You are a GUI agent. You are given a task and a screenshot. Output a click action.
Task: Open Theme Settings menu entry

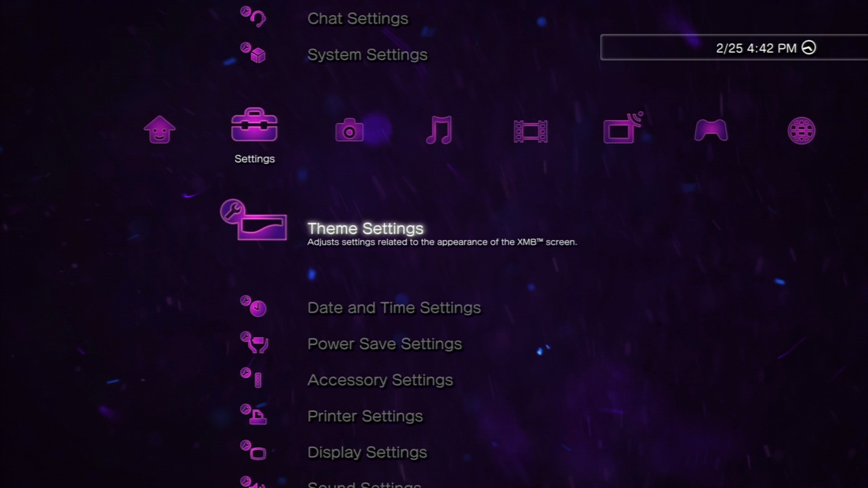366,228
